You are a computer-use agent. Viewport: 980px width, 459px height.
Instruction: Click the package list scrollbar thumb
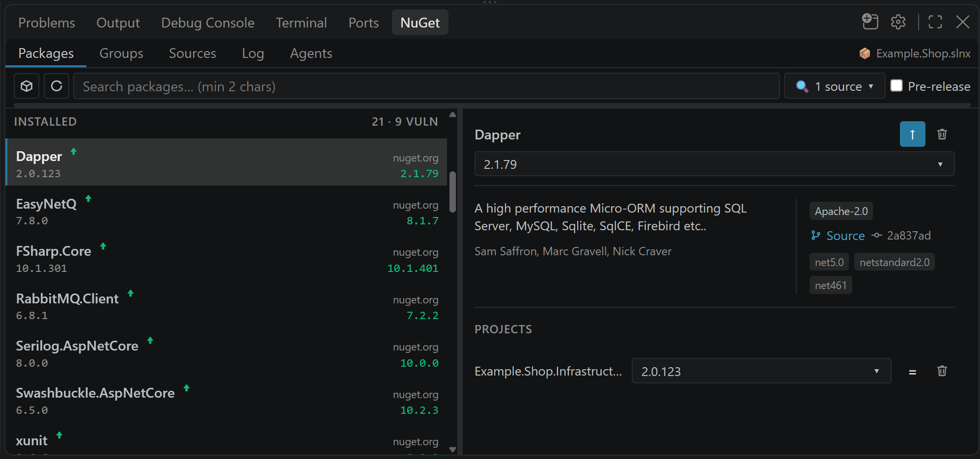pyautogui.click(x=452, y=192)
